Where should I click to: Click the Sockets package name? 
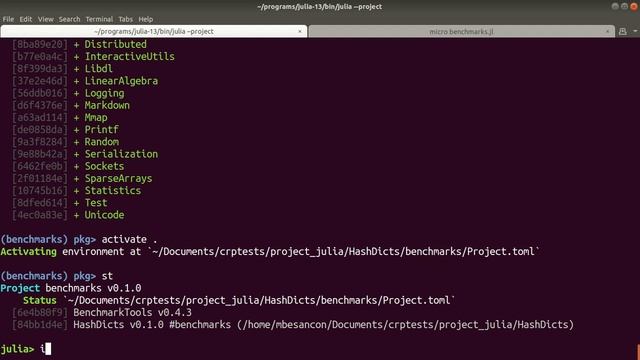click(104, 166)
